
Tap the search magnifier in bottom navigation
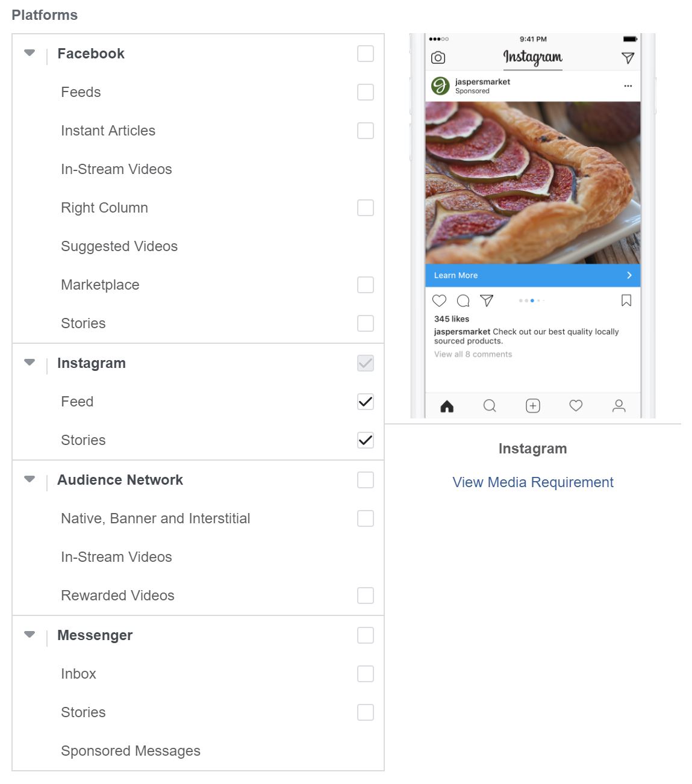click(x=490, y=406)
